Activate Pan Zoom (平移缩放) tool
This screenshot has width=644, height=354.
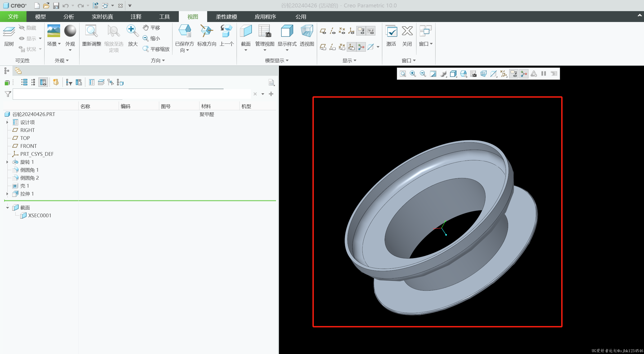click(156, 49)
